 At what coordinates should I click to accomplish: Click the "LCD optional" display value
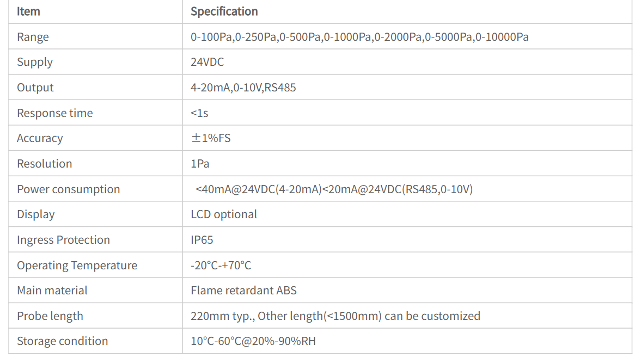tap(223, 214)
